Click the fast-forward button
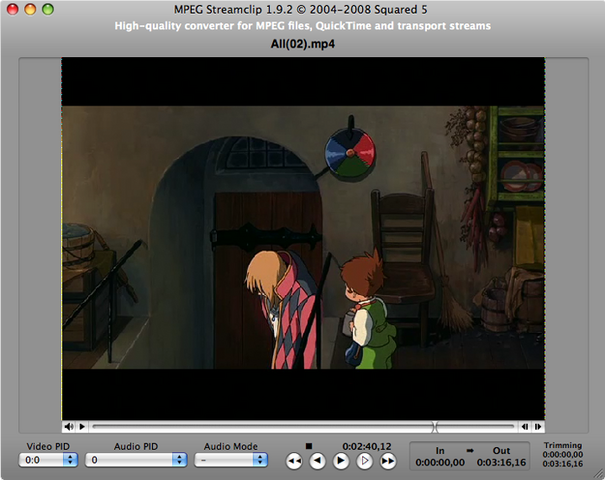The height and width of the screenshot is (480, 605). 388,461
